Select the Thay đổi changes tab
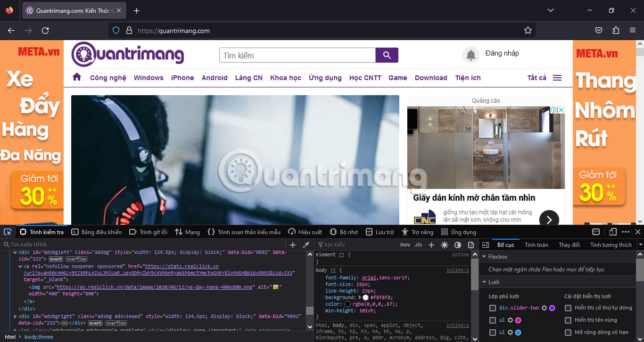This screenshot has width=644, height=342. click(x=570, y=244)
